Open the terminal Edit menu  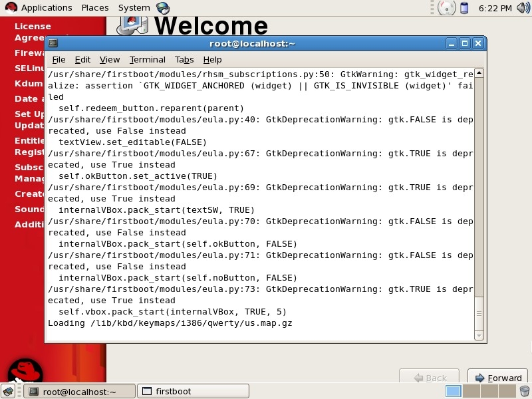tap(82, 60)
